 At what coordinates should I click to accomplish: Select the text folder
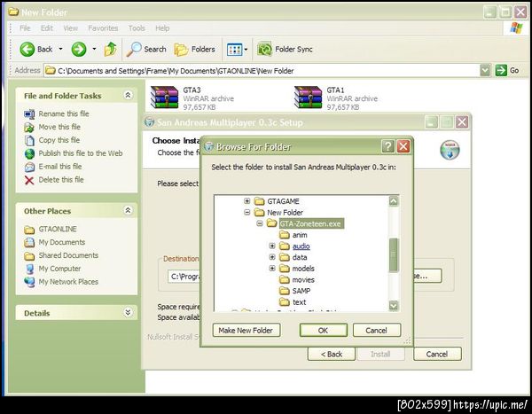click(299, 302)
